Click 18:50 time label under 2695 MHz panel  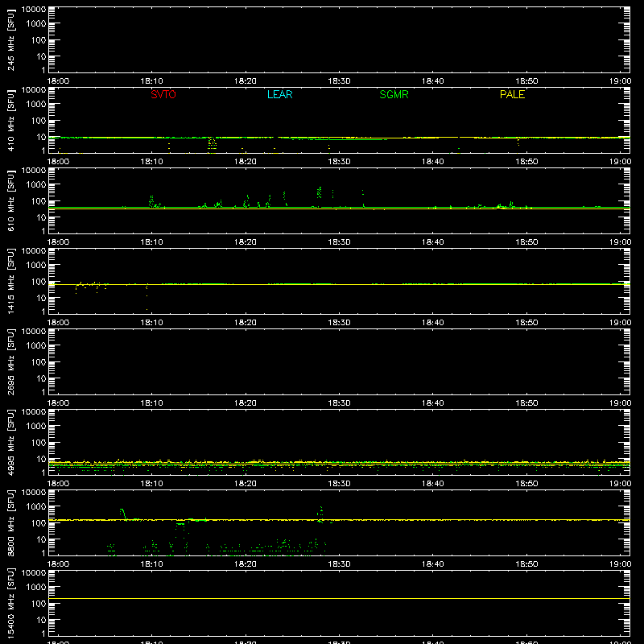526,403
